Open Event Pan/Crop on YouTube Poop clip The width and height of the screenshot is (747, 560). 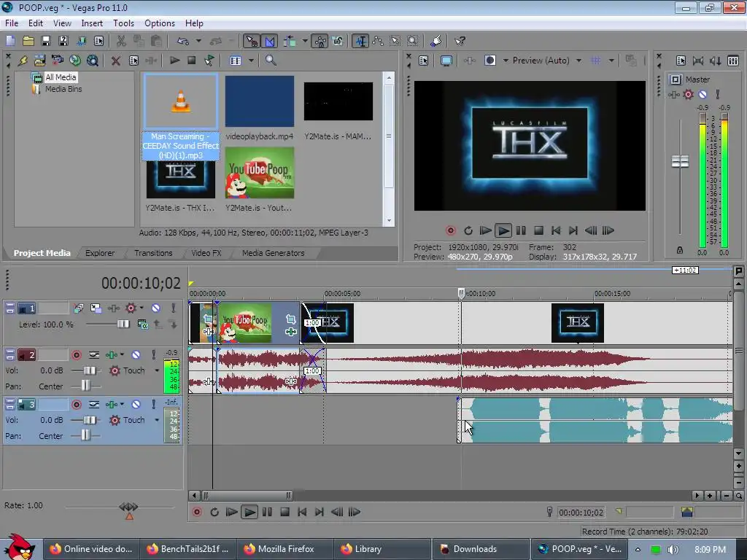pos(290,319)
